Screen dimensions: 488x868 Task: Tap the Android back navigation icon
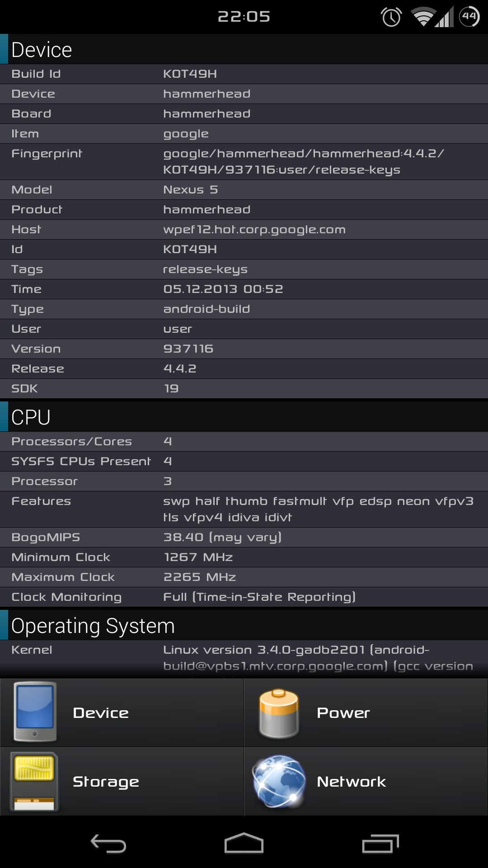[x=108, y=844]
